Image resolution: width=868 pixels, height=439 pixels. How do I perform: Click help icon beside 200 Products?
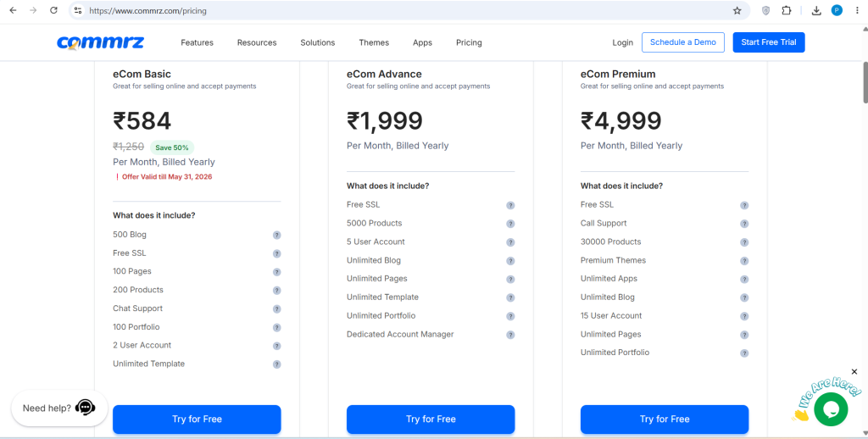277,291
